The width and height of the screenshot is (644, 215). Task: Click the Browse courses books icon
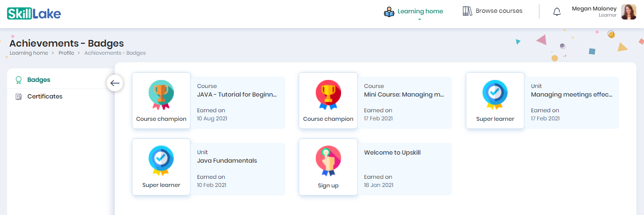tap(467, 11)
